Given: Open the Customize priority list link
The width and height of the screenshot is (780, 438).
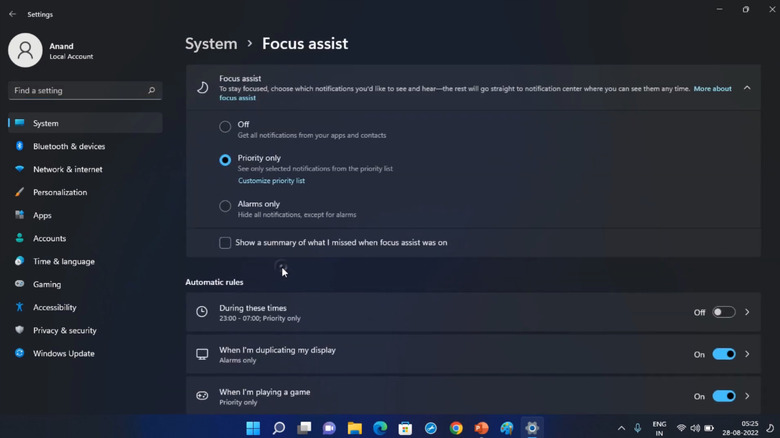Looking at the screenshot, I should click(271, 181).
